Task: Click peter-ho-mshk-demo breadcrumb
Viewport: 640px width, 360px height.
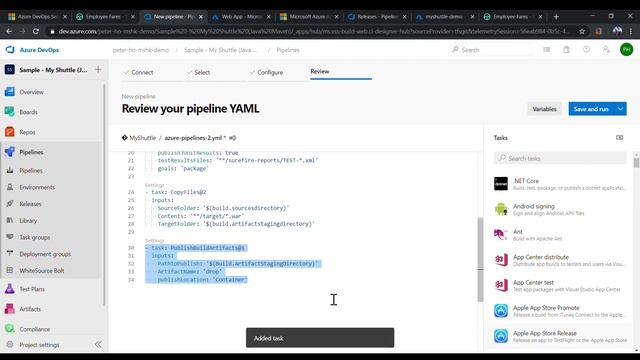Action: click(x=140, y=50)
